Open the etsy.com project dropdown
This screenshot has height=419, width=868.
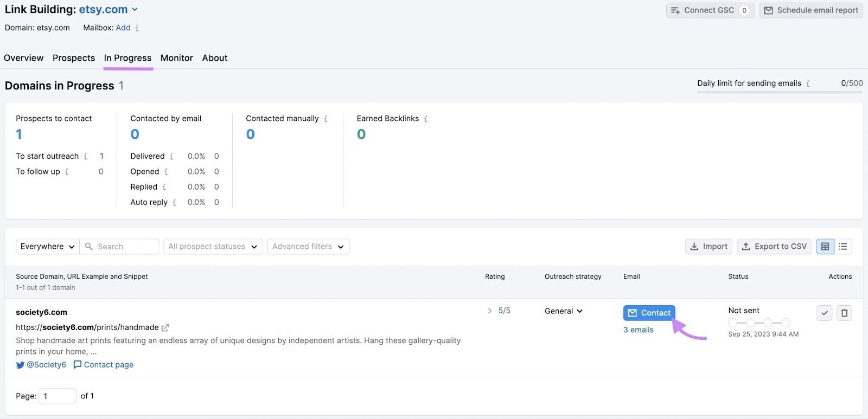pyautogui.click(x=108, y=10)
